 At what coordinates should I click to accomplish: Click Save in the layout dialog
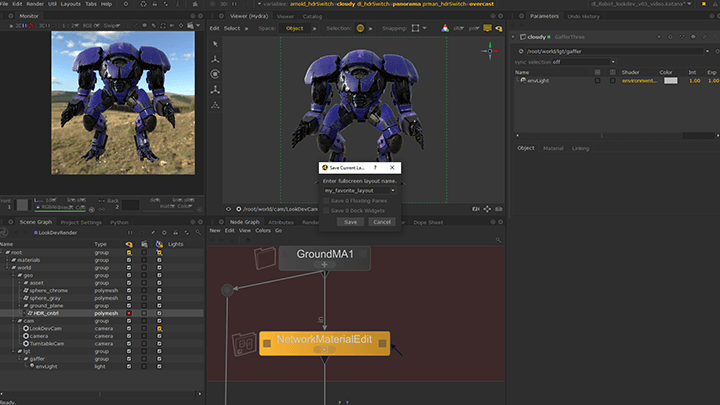[351, 222]
